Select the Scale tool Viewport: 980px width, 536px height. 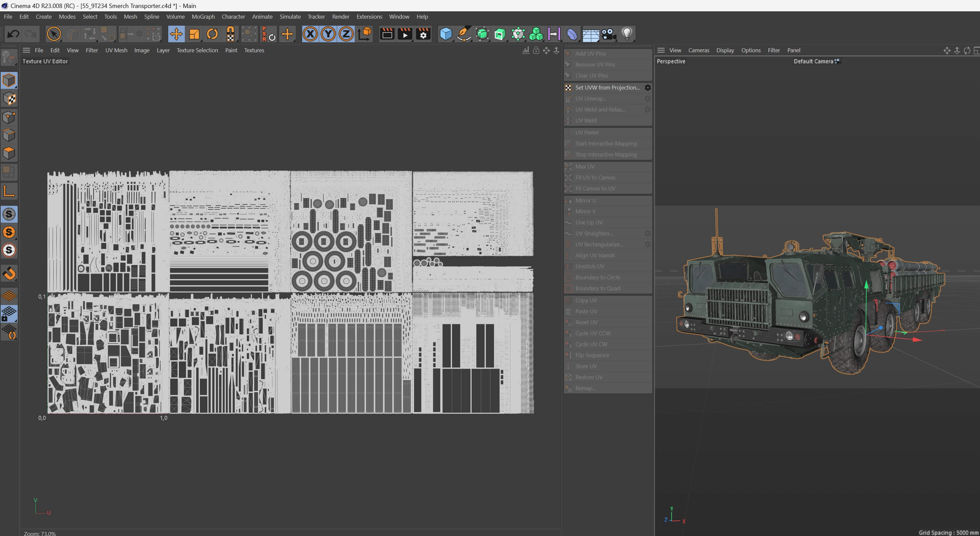(x=194, y=34)
